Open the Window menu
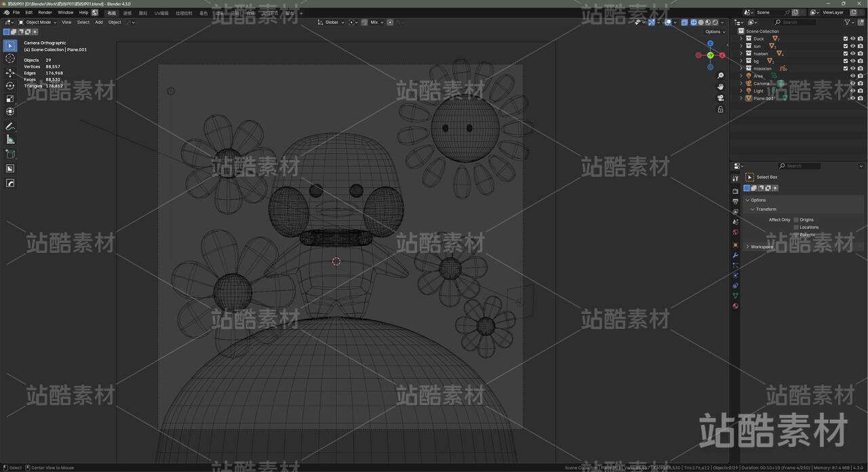The width and height of the screenshot is (868, 472). [x=66, y=12]
